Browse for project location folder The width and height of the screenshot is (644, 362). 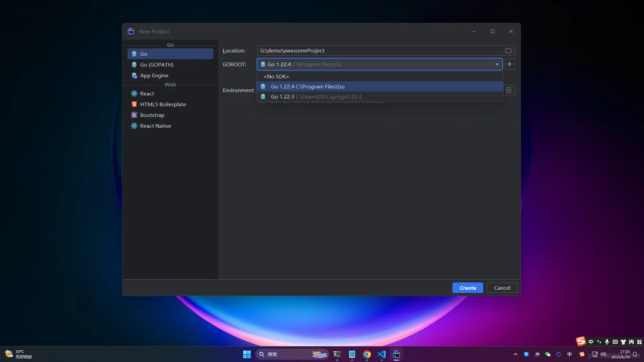click(x=508, y=50)
